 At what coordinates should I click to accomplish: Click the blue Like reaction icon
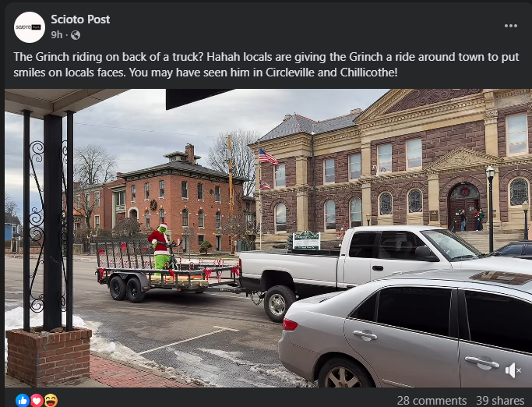(23, 401)
